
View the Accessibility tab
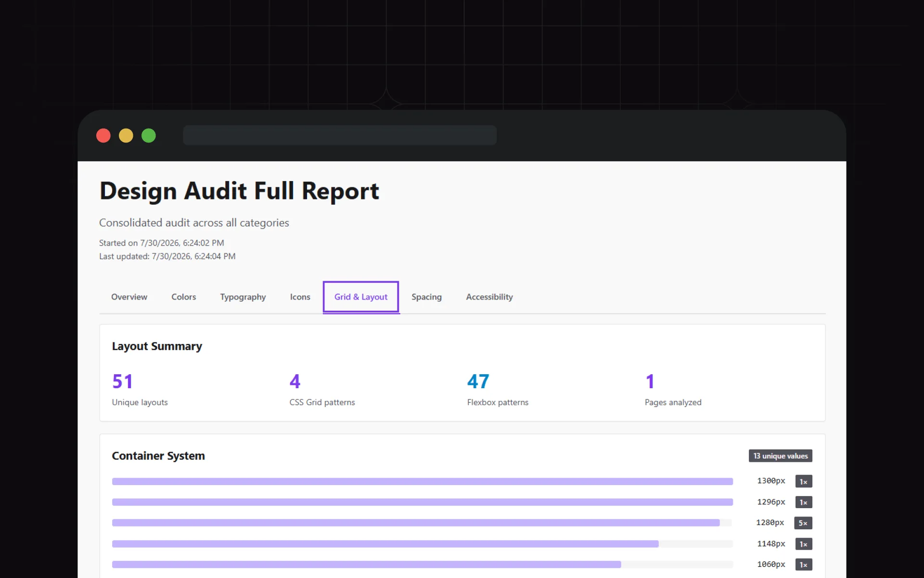tap(489, 297)
